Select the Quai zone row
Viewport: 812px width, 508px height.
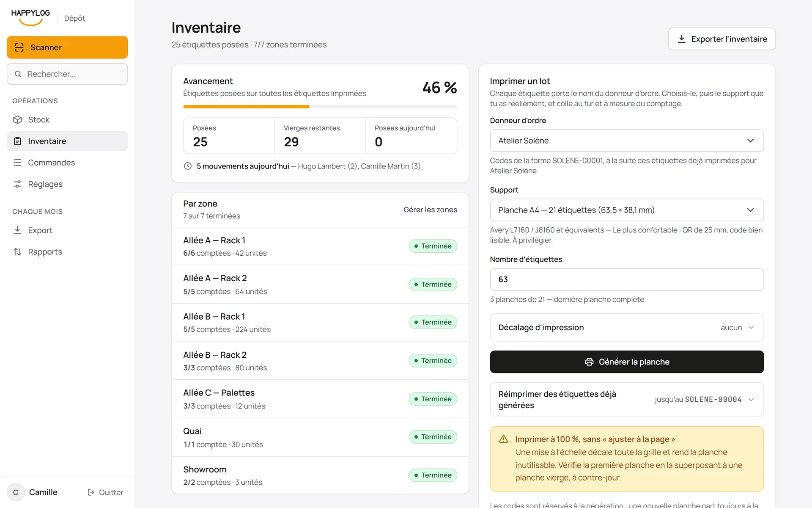(320, 437)
